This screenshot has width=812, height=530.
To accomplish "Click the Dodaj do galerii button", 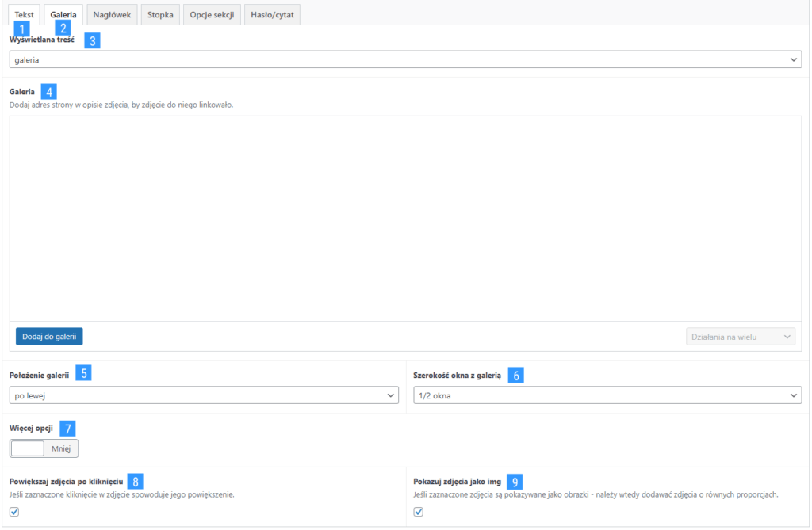I will pyautogui.click(x=49, y=336).
